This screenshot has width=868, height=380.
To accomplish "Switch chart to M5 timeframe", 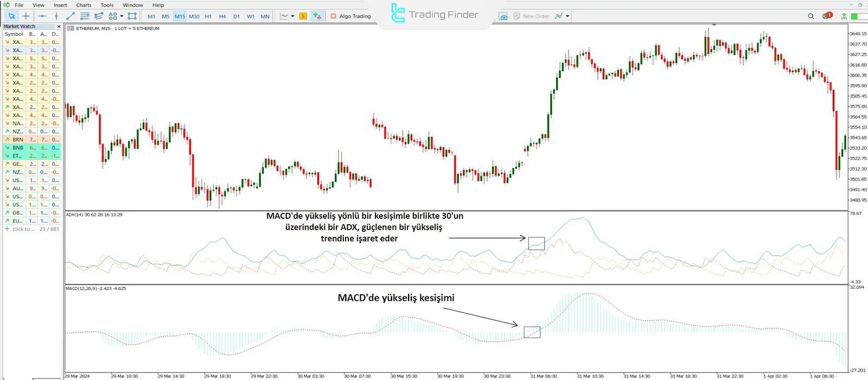I will 165,16.
